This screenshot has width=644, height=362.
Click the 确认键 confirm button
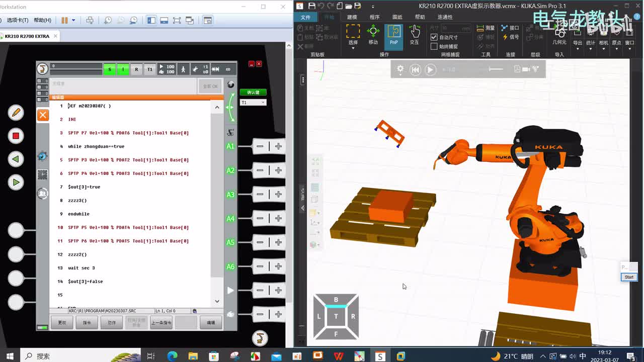click(253, 93)
